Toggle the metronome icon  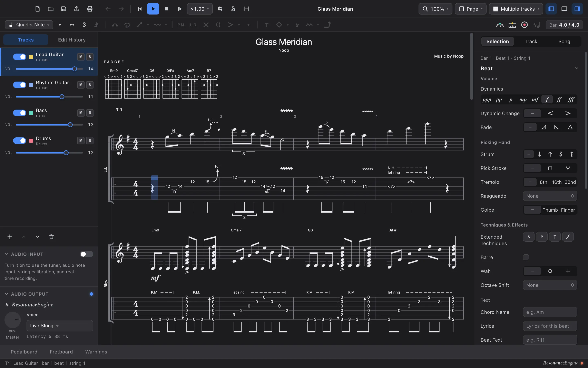[233, 9]
